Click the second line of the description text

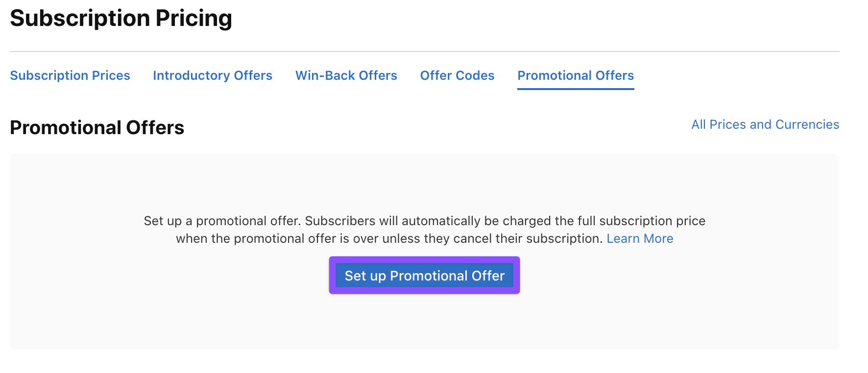coord(389,238)
